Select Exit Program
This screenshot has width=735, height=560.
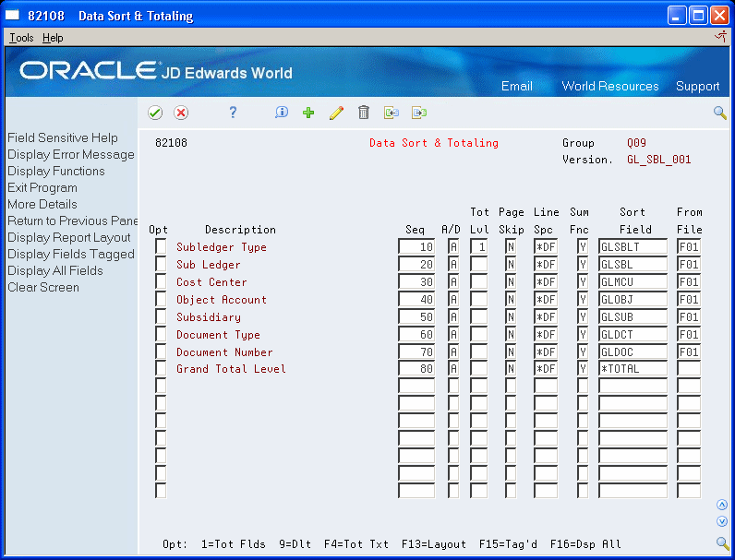(x=42, y=188)
